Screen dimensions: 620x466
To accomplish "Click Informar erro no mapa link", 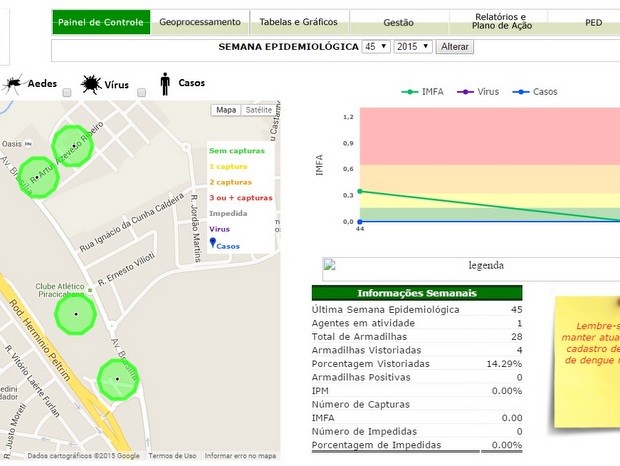I will click(x=240, y=456).
